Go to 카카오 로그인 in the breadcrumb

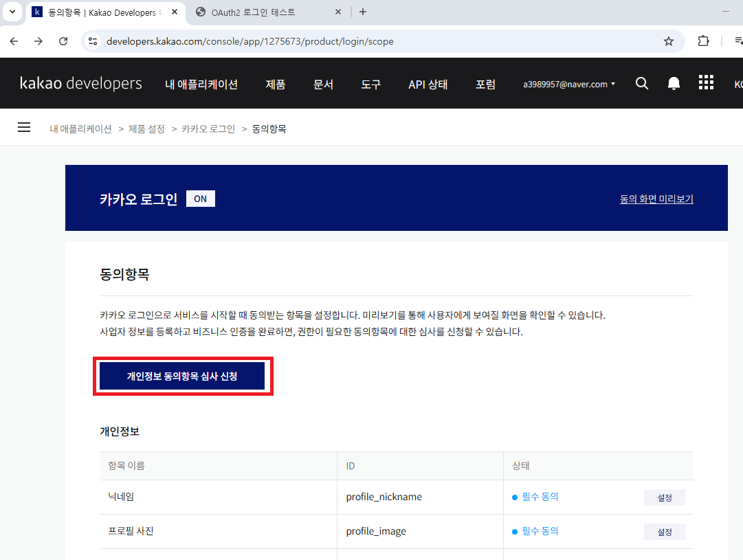click(x=208, y=129)
